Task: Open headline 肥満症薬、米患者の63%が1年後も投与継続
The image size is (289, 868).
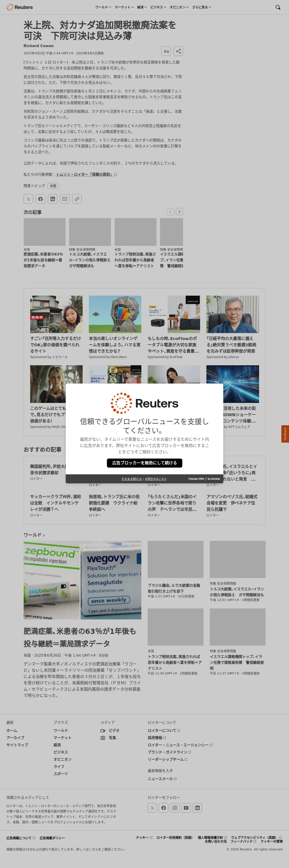Action: point(80,637)
